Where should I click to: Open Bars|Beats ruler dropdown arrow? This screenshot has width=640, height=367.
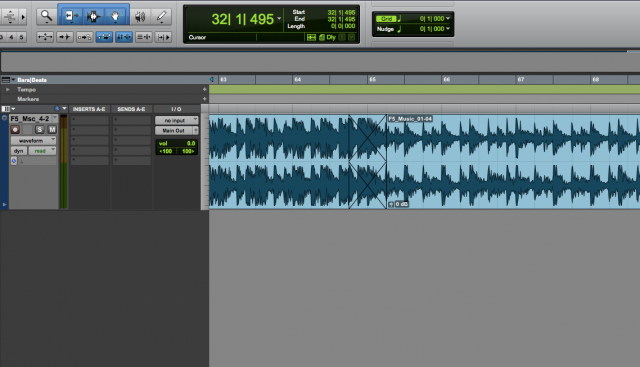point(13,80)
